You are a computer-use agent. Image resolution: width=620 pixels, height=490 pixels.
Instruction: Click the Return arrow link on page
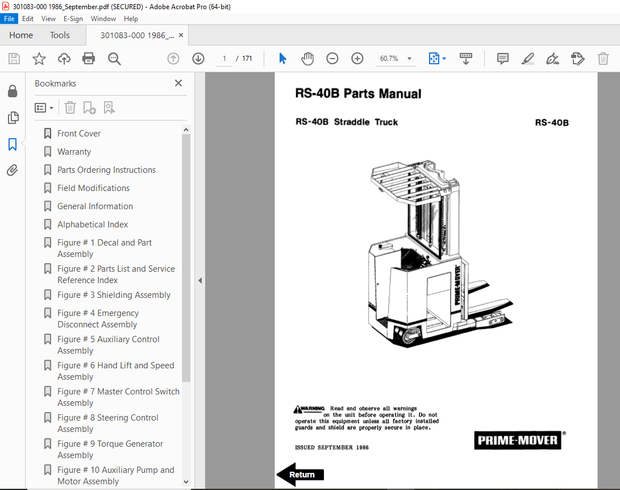click(300, 474)
